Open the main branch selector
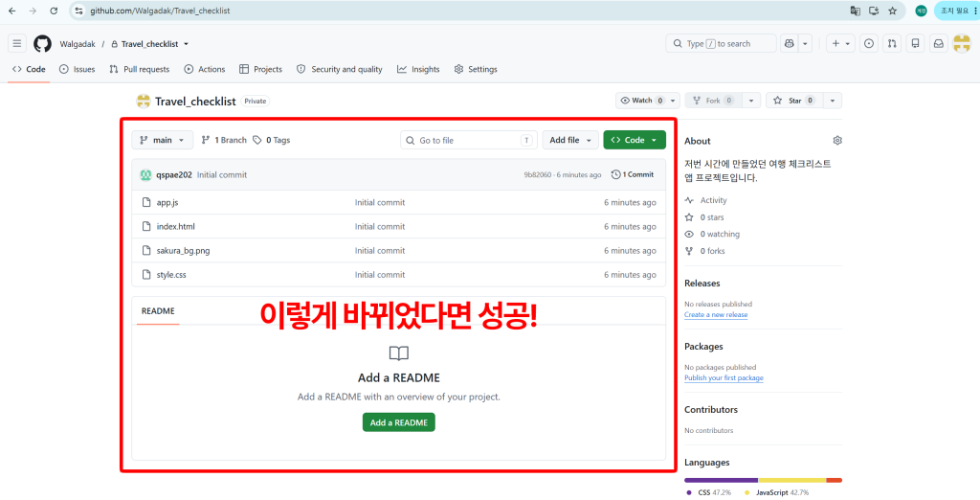Screen dimensions: 980x500 [x=163, y=140]
